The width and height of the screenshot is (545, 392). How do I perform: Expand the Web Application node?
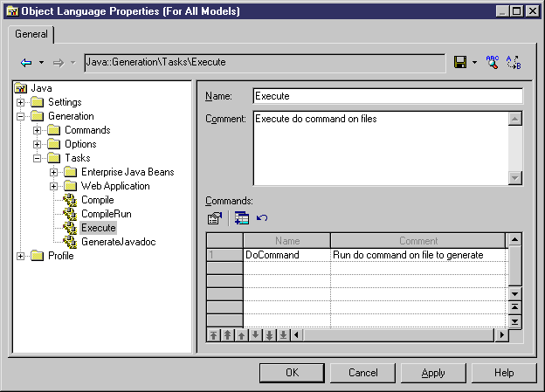(54, 186)
